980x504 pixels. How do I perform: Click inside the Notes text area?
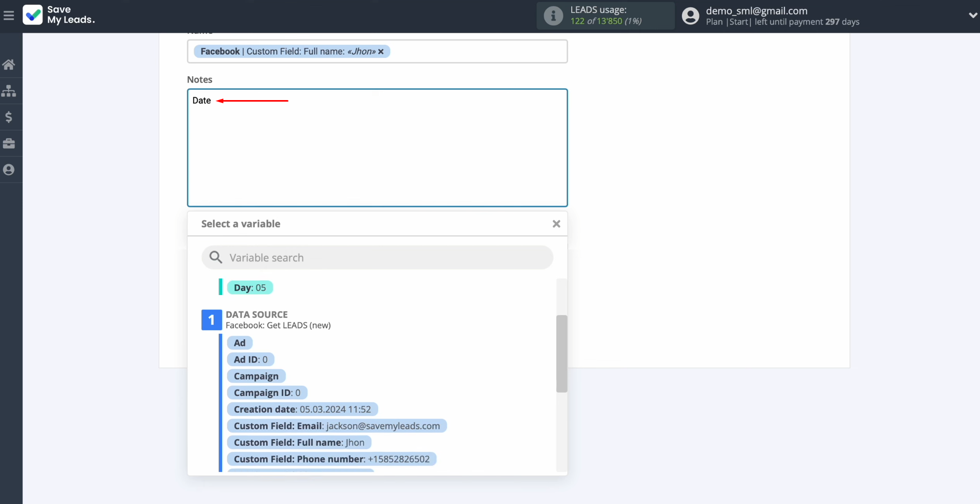pos(377,148)
